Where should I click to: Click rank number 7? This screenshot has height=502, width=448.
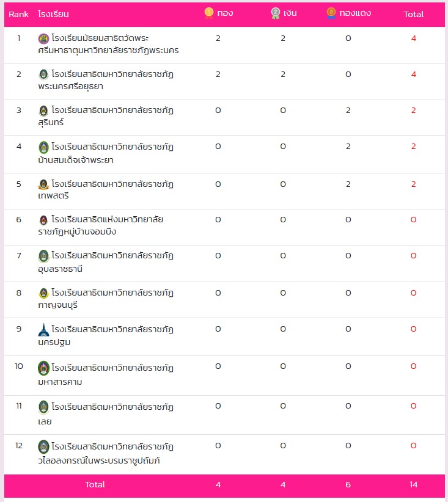(x=19, y=256)
